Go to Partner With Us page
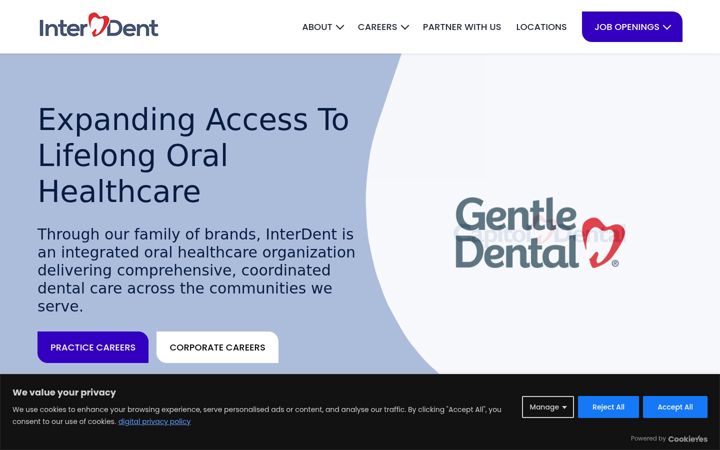Screen dimensions: 720x450 tap(461, 27)
